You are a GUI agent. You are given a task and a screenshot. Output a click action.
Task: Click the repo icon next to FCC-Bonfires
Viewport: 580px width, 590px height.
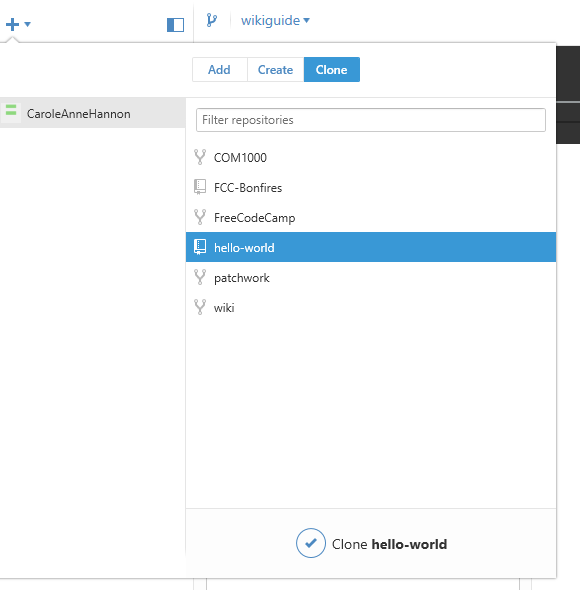coord(200,187)
